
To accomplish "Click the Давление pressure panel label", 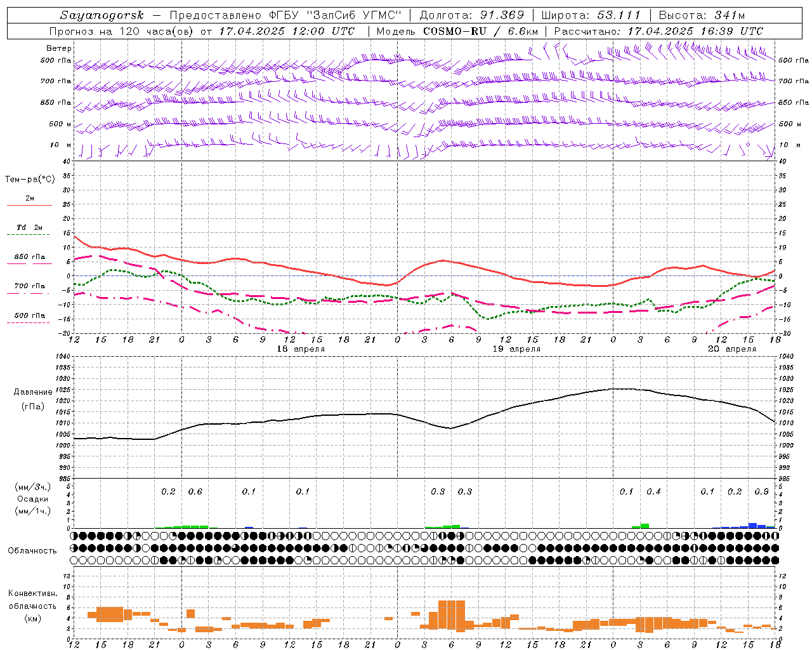I will click(x=33, y=392).
